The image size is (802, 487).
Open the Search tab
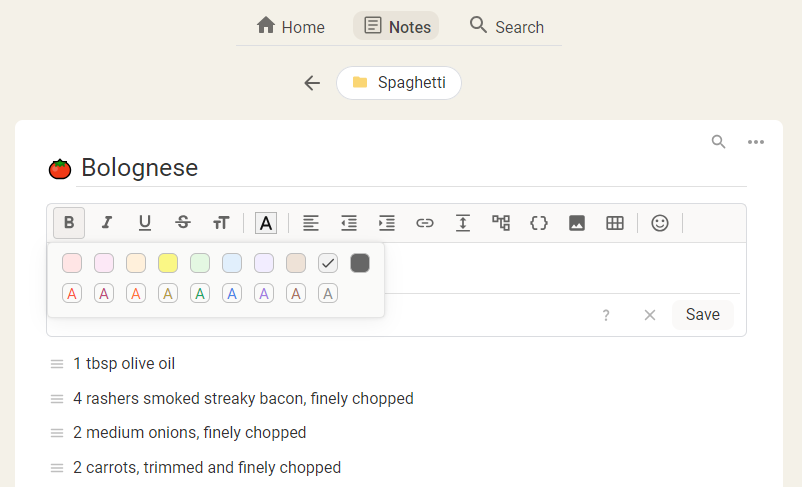507,26
